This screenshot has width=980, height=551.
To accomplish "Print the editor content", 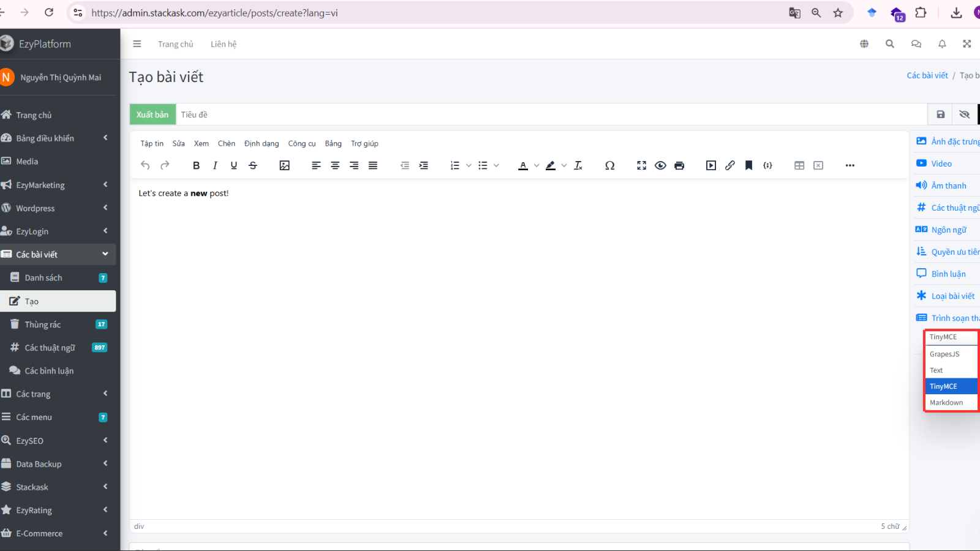I will pos(679,165).
